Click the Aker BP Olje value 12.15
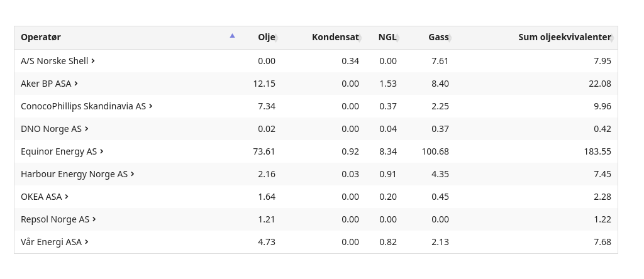This screenshot has height=279, width=644. pyautogui.click(x=264, y=84)
